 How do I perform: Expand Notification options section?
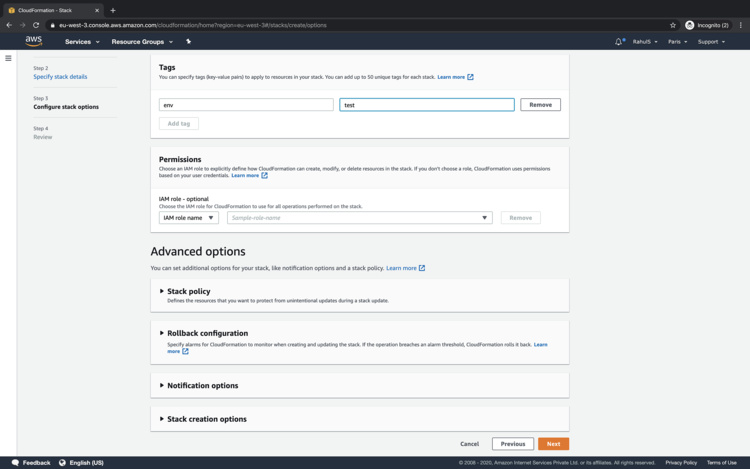click(202, 385)
